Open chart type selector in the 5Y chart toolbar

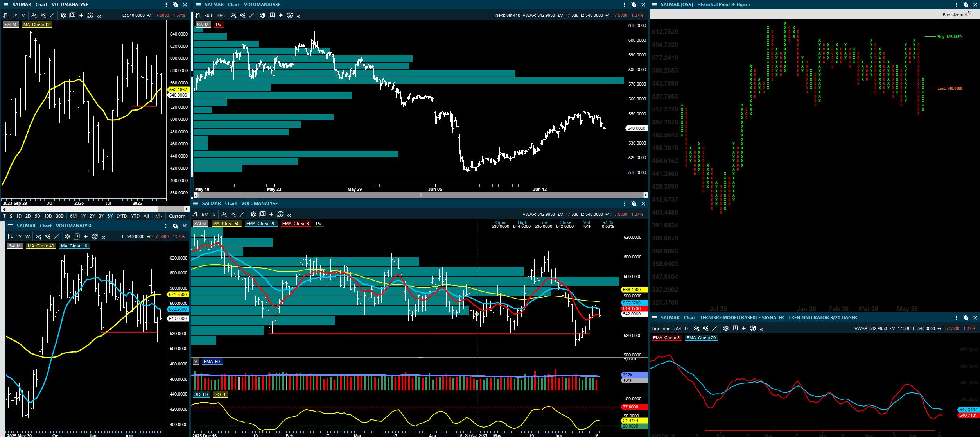coord(5,16)
